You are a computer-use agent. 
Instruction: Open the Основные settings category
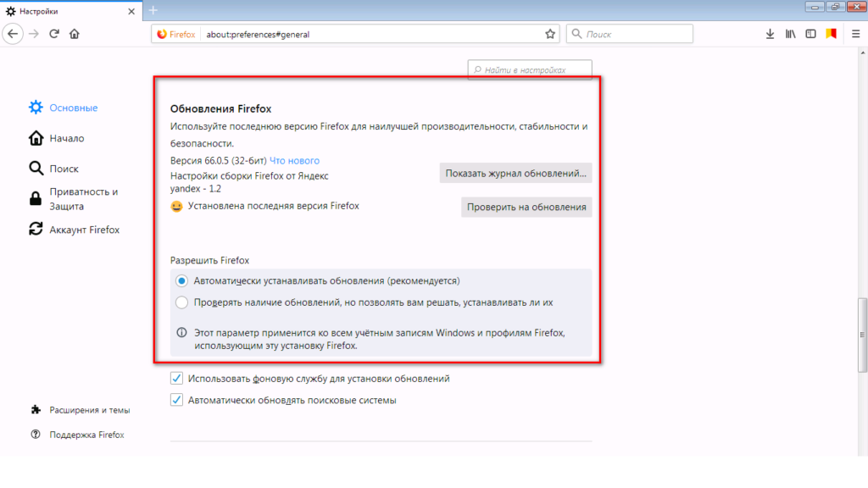click(x=63, y=108)
